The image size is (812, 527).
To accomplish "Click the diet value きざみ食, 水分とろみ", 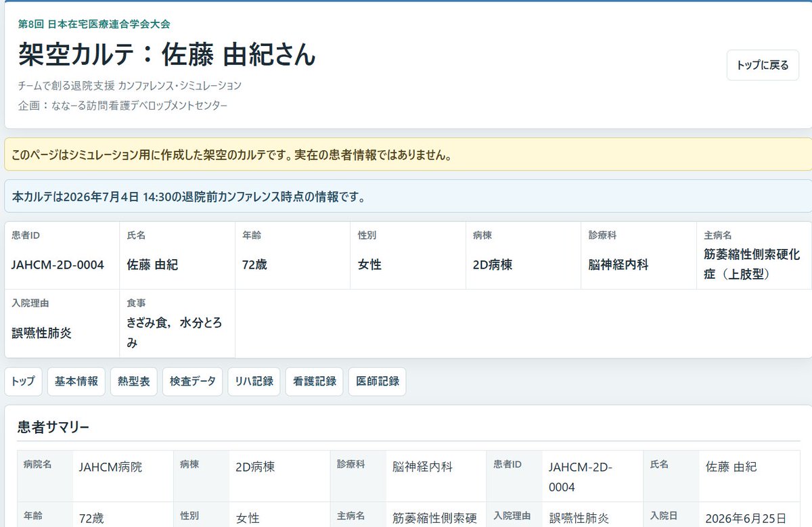I will coord(175,333).
